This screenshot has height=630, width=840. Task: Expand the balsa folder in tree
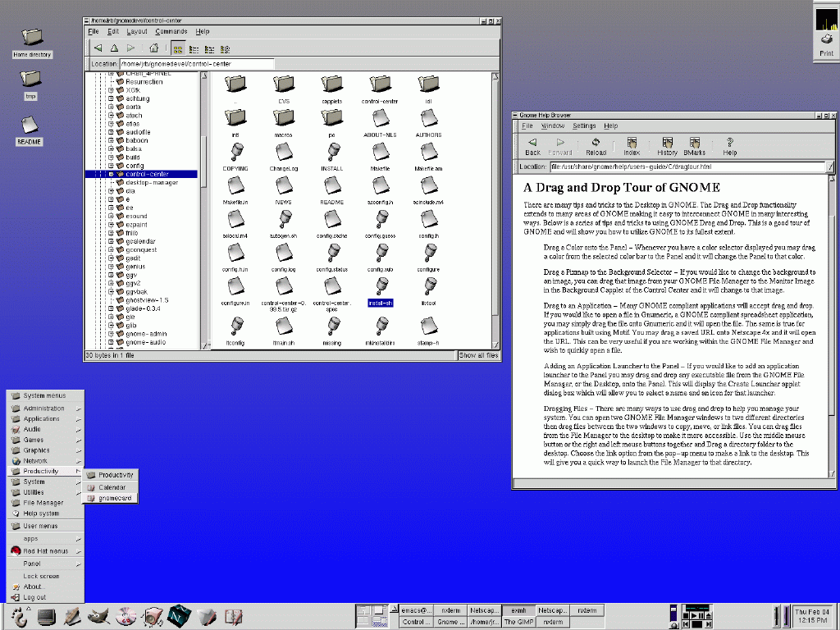pos(111,148)
